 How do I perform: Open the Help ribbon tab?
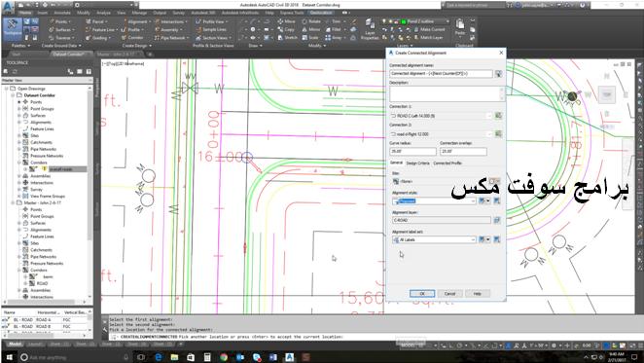tap(269, 13)
